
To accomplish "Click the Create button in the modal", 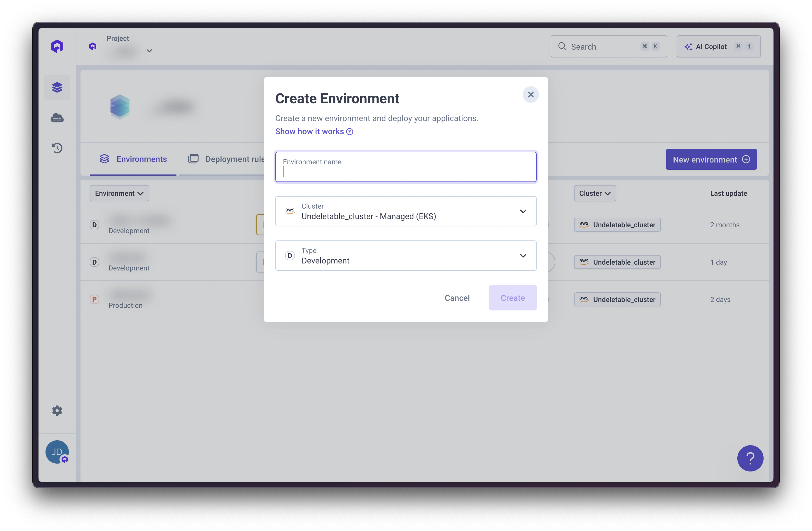I will (x=512, y=298).
